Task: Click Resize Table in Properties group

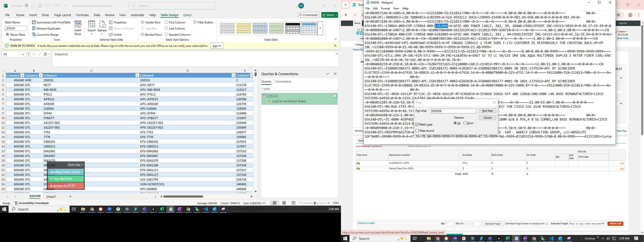Action: click(x=15, y=35)
